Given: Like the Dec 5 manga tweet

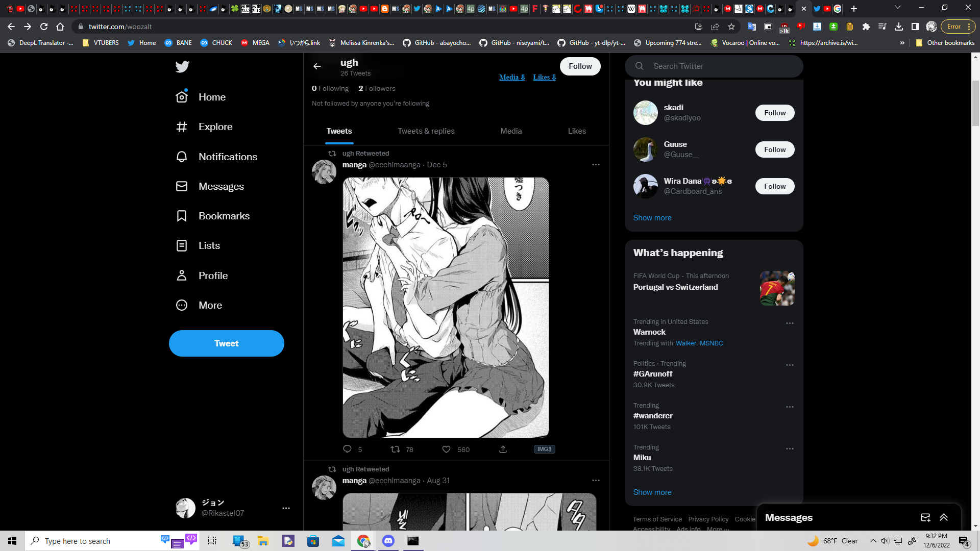Looking at the screenshot, I should pyautogui.click(x=447, y=449).
